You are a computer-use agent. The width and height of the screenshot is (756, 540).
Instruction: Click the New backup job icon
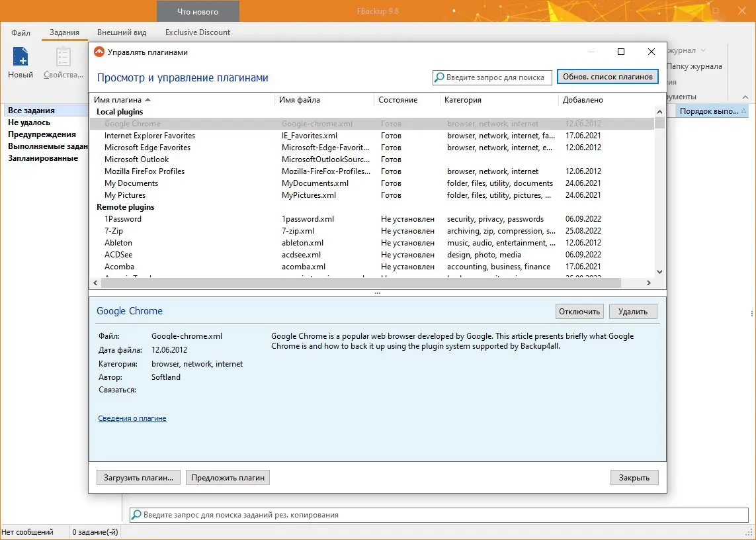tap(21, 56)
